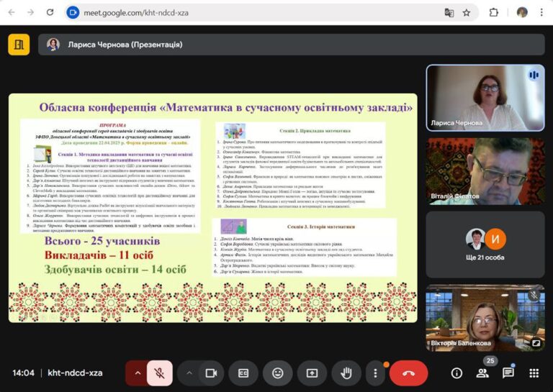Image resolution: width=553 pixels, height=392 pixels.
Task: Expand video settings arrow next to camera
Action: [x=189, y=373]
